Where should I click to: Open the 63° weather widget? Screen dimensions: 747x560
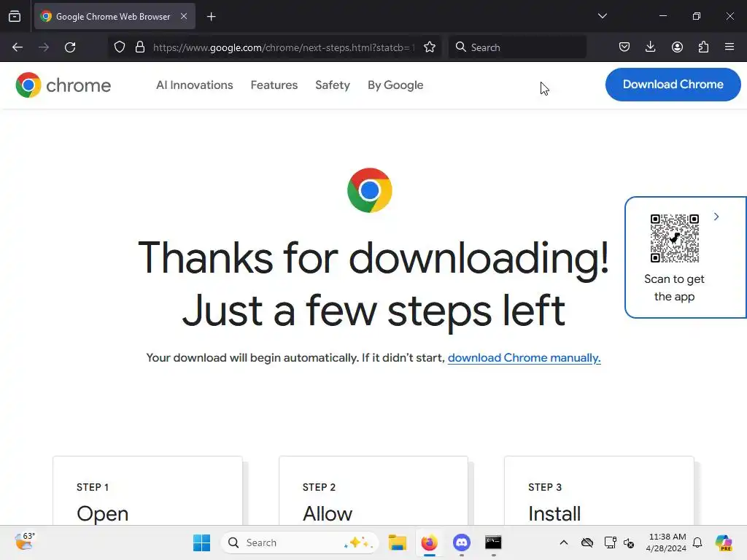24,542
